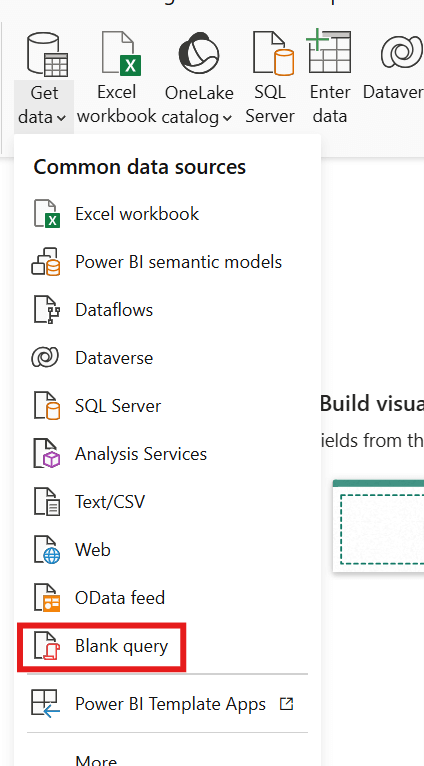Click the Get data cylinder icon
Screen dimensions: 424x766
pyautogui.click(x=47, y=54)
